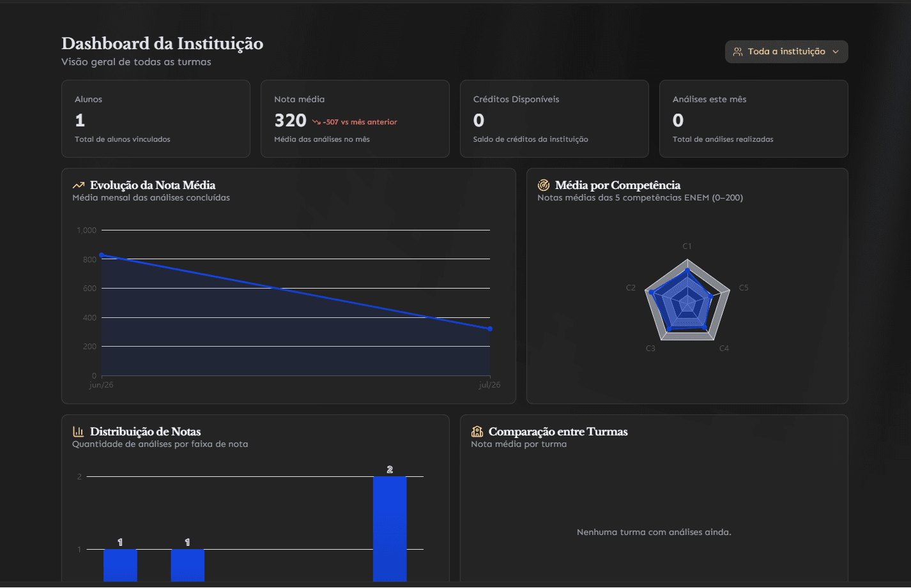Click the jul/26 axis label

point(490,385)
